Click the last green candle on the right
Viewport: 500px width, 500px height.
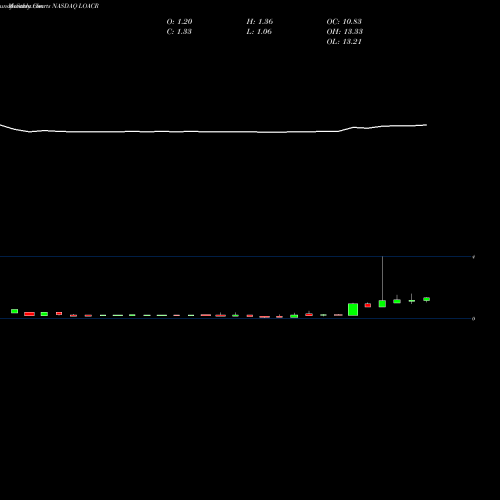click(x=427, y=299)
